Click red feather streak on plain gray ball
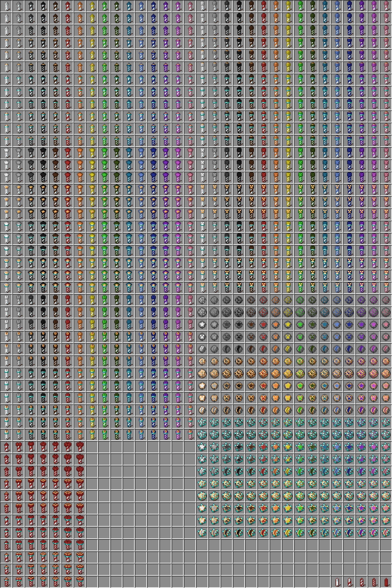The height and width of the screenshot is (588, 392). pyautogui.click(x=263, y=349)
